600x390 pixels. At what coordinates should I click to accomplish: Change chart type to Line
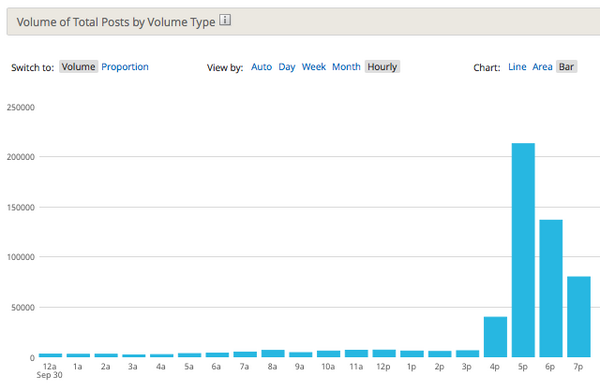[517, 67]
